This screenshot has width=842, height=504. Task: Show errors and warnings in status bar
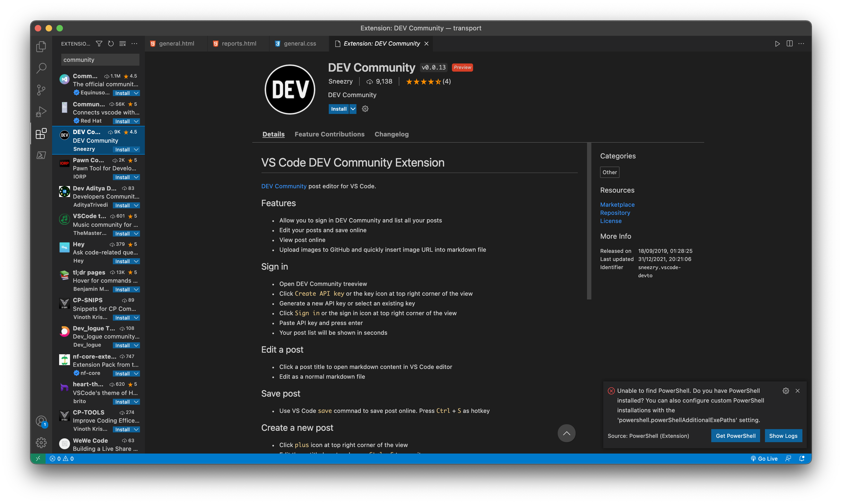[62, 458]
